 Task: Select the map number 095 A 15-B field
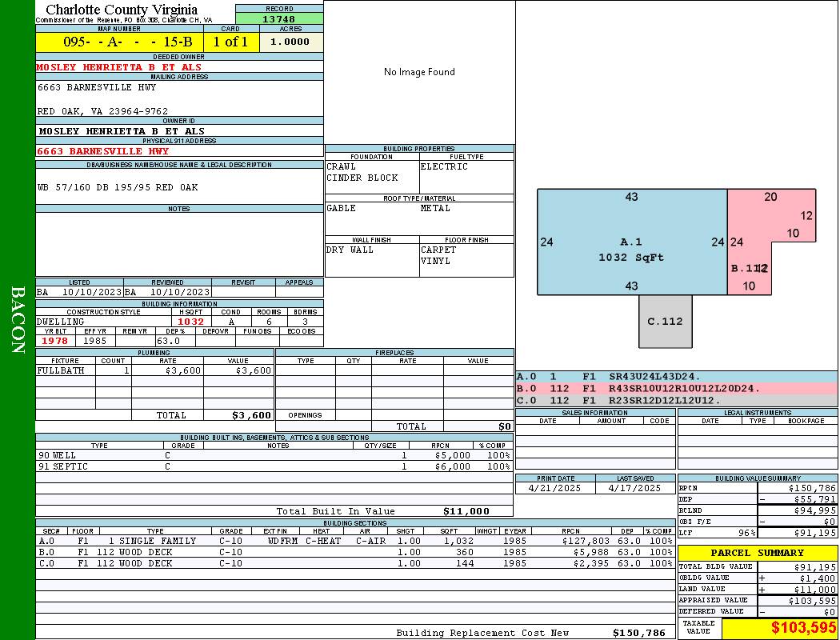[x=119, y=42]
